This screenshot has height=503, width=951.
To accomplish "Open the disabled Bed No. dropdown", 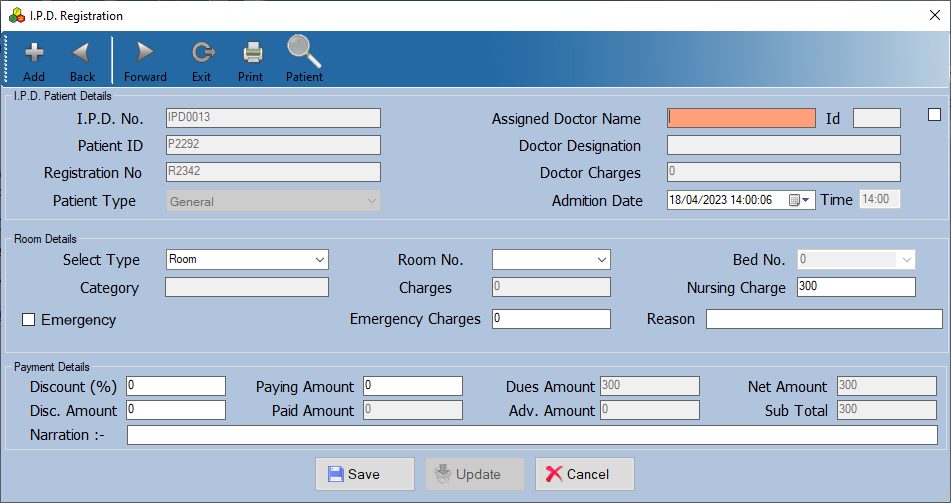I will click(x=856, y=260).
